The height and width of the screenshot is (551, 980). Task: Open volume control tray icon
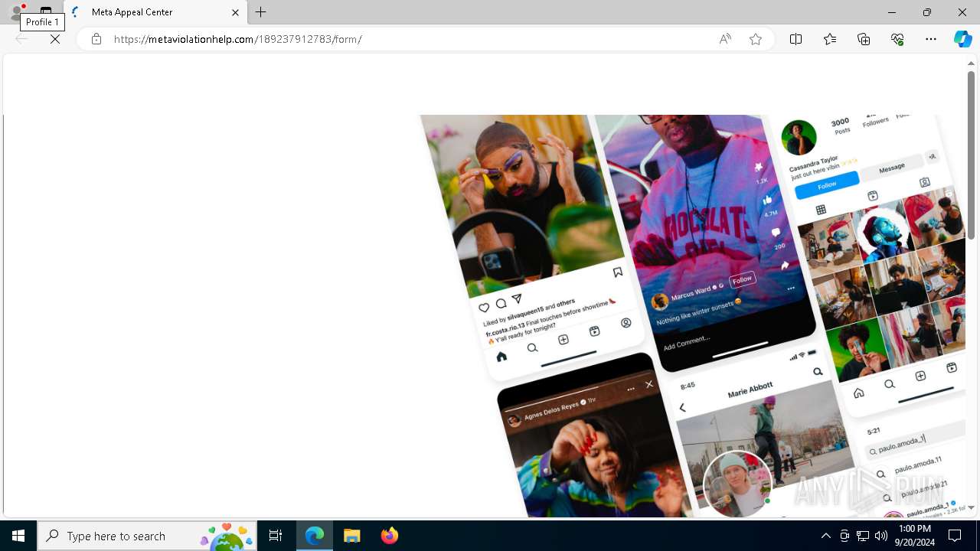(x=881, y=536)
